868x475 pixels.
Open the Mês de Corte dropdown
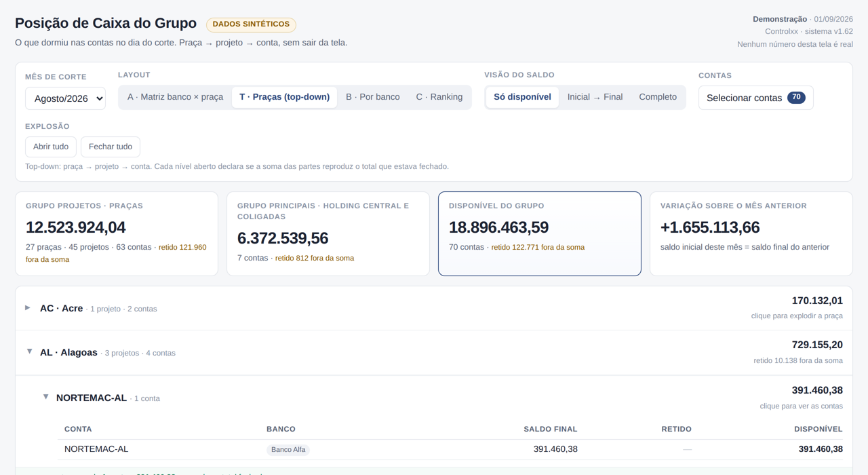point(65,98)
